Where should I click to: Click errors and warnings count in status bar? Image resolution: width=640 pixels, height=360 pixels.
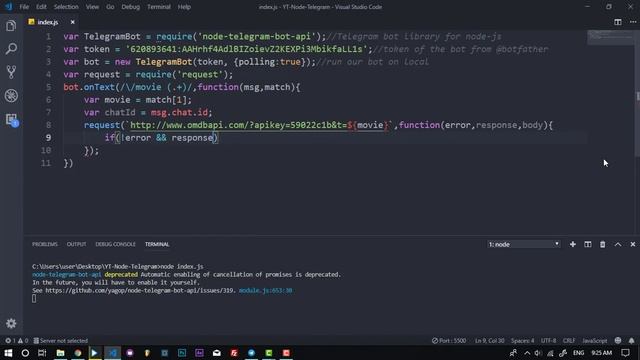16,340
